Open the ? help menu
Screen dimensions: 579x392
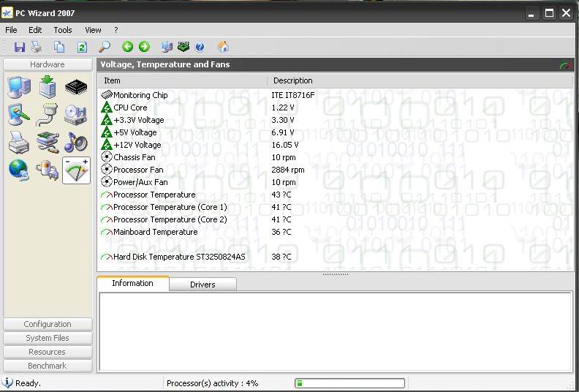pos(116,30)
